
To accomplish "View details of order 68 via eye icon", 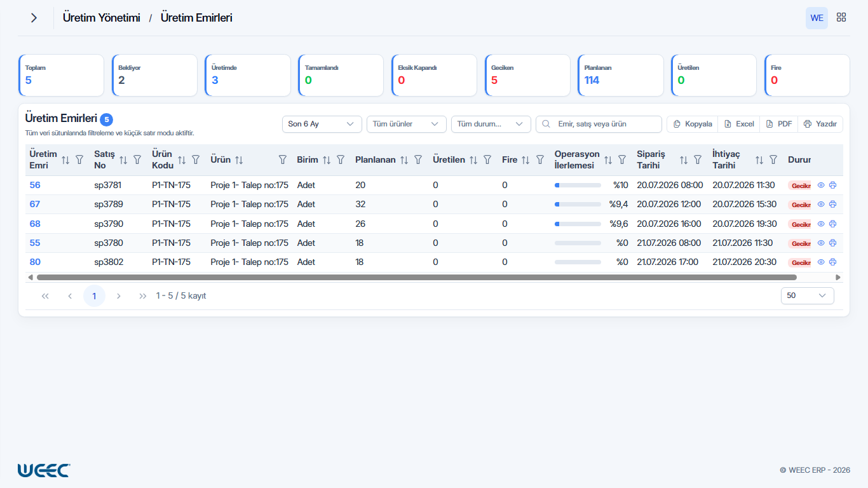I will tap(821, 224).
